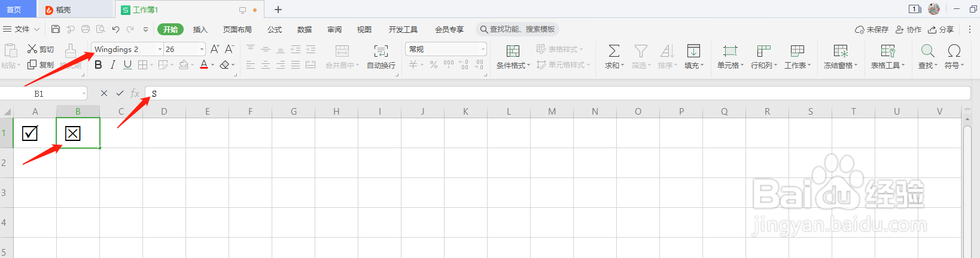This screenshot has width=980, height=258.
Task: Add a new document tab with plus
Action: 278,10
